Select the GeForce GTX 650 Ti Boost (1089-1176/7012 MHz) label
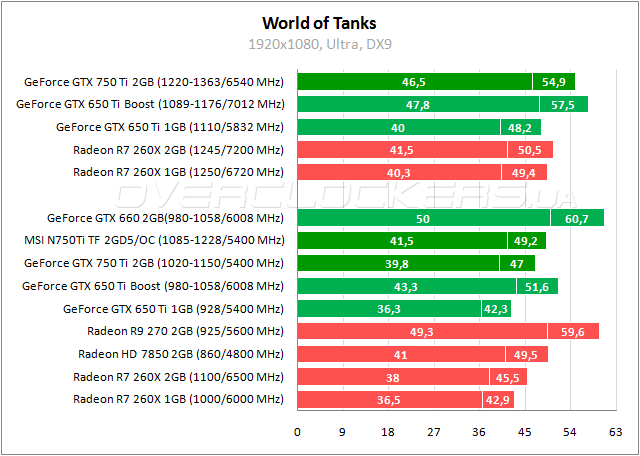Screen dimensions: 640x456 (x=150, y=105)
